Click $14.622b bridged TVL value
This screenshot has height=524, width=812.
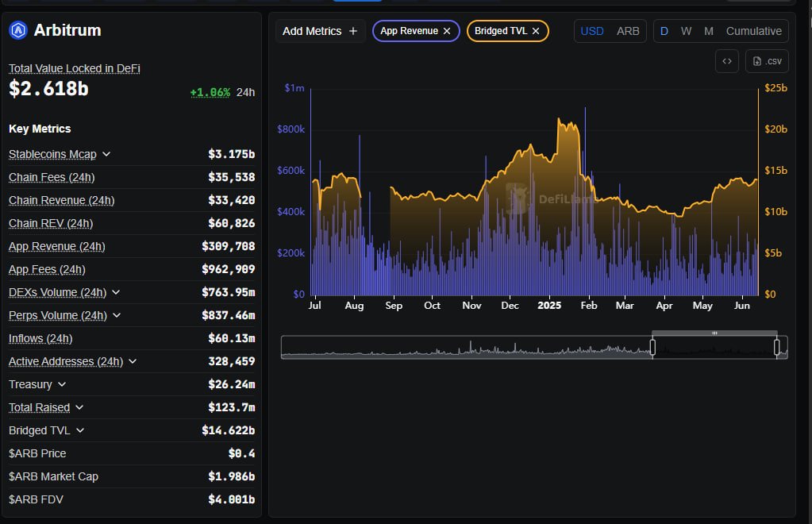pyautogui.click(x=229, y=430)
